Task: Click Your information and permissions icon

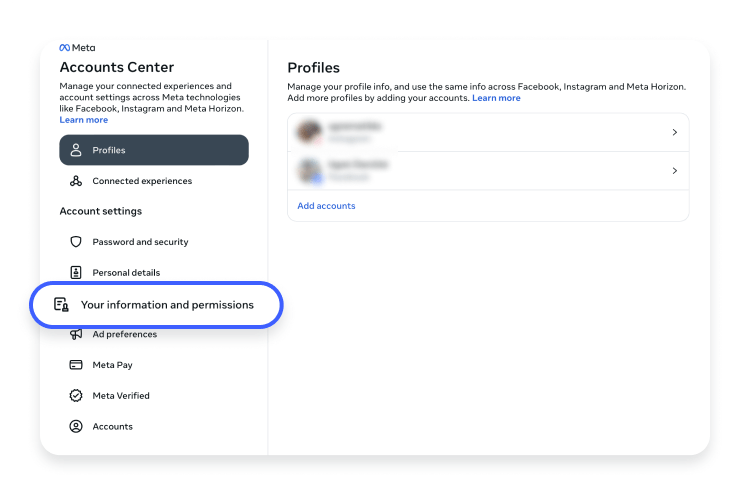Action: (61, 305)
